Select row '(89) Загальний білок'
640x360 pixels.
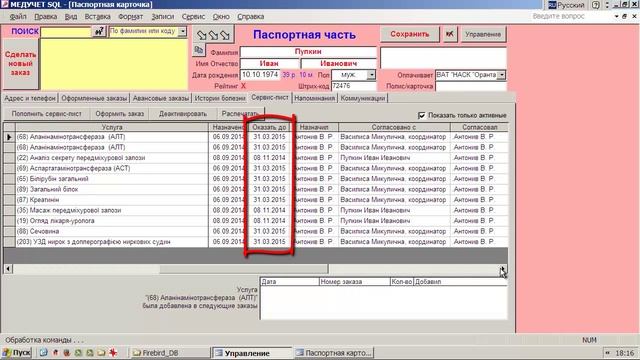[x=112, y=189]
